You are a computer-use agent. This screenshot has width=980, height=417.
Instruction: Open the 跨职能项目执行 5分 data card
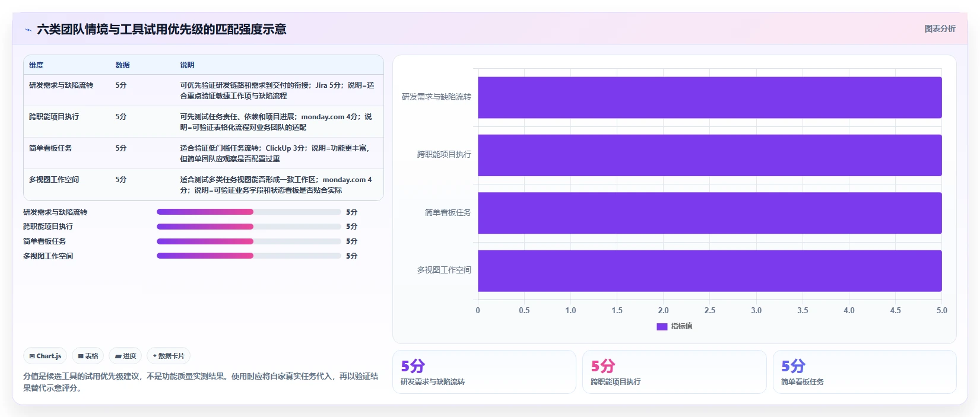(674, 372)
